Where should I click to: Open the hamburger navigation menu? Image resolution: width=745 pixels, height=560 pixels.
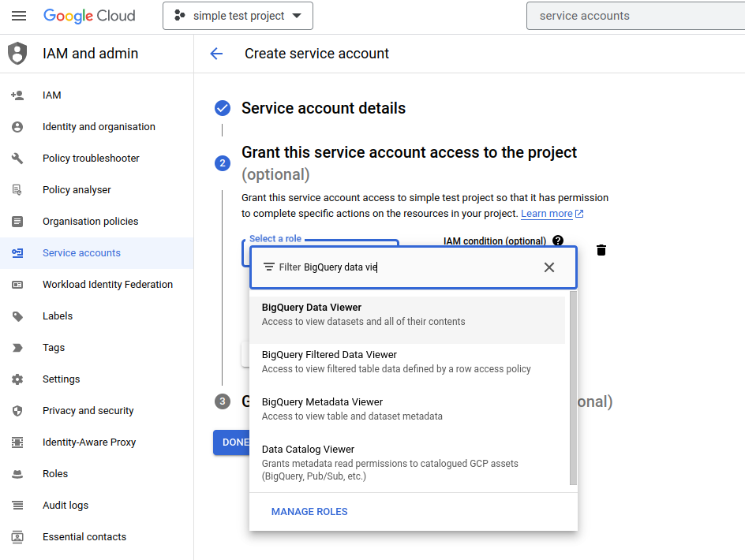[x=19, y=16]
